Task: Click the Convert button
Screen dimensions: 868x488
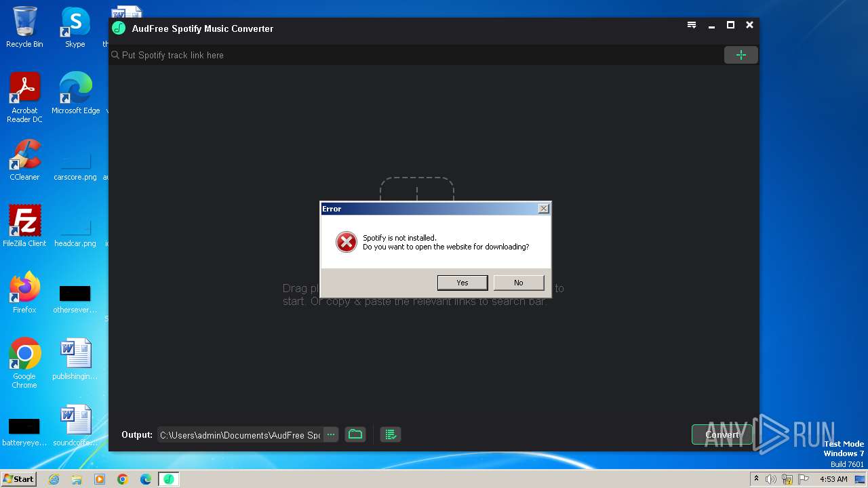Action: [x=722, y=434]
